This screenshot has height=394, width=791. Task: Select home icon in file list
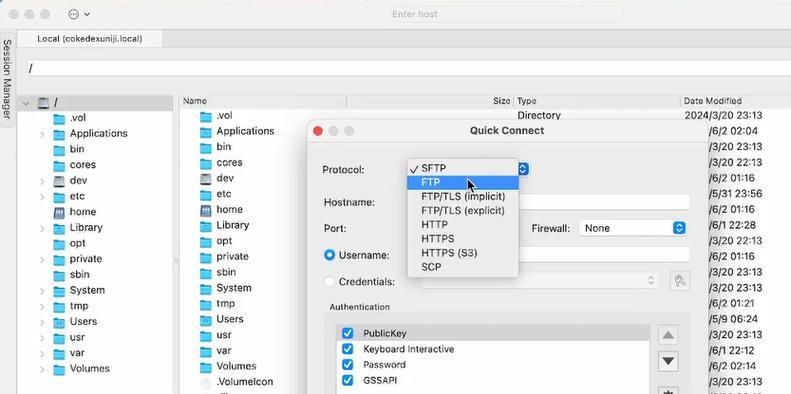tap(205, 210)
